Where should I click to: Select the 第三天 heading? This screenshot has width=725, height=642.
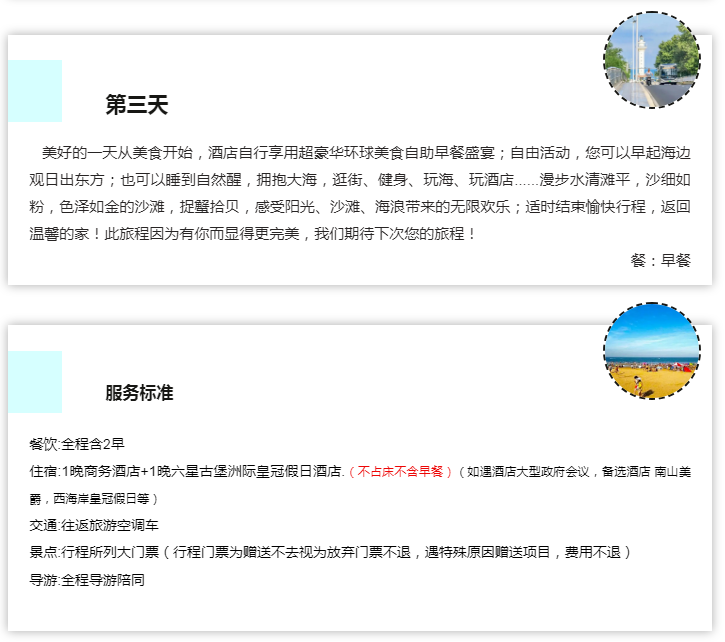tap(137, 105)
